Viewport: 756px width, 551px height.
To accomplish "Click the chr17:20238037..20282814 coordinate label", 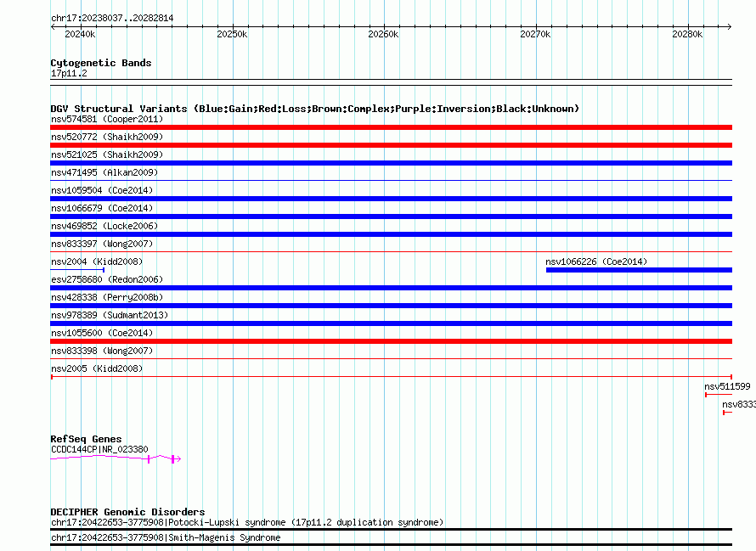I will (x=112, y=18).
